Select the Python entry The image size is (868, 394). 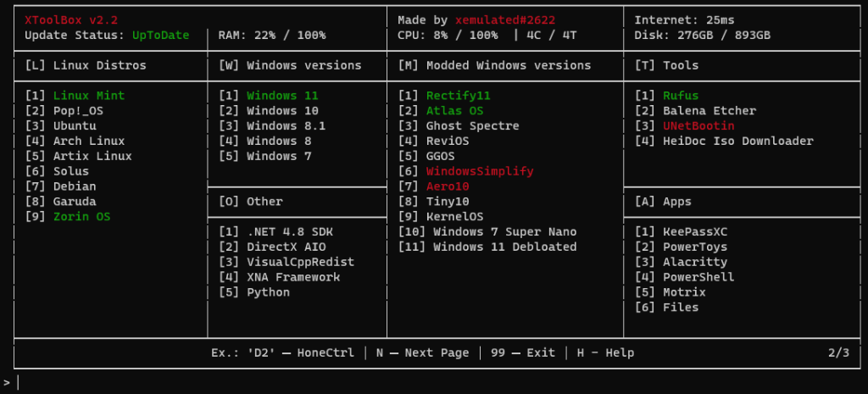point(253,292)
